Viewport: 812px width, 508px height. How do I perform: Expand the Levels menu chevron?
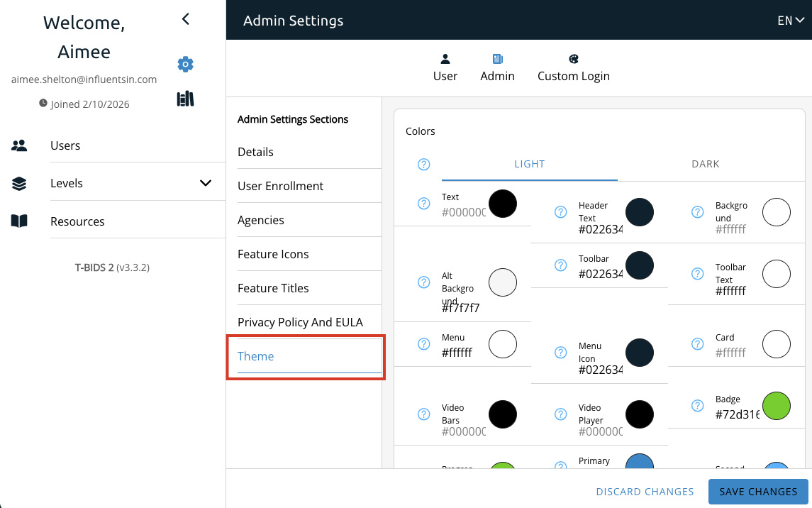pos(206,183)
